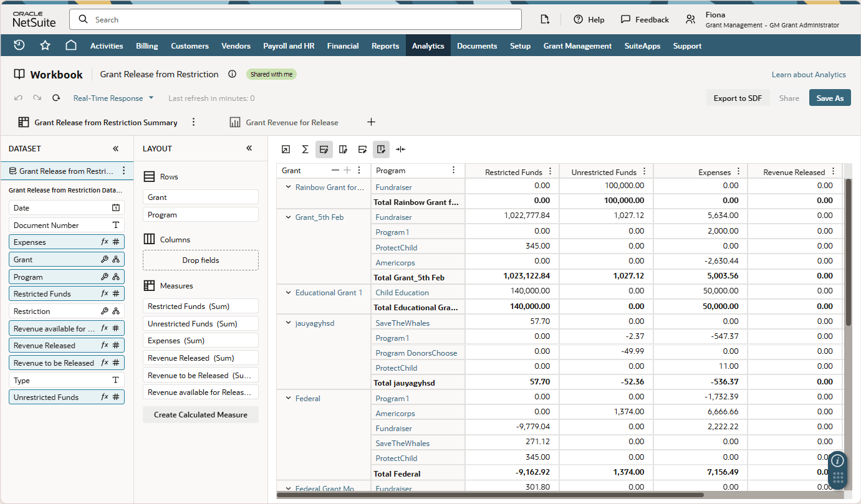Toggle column subtotals in the pivot toolbar
The image size is (861, 504).
tap(343, 150)
